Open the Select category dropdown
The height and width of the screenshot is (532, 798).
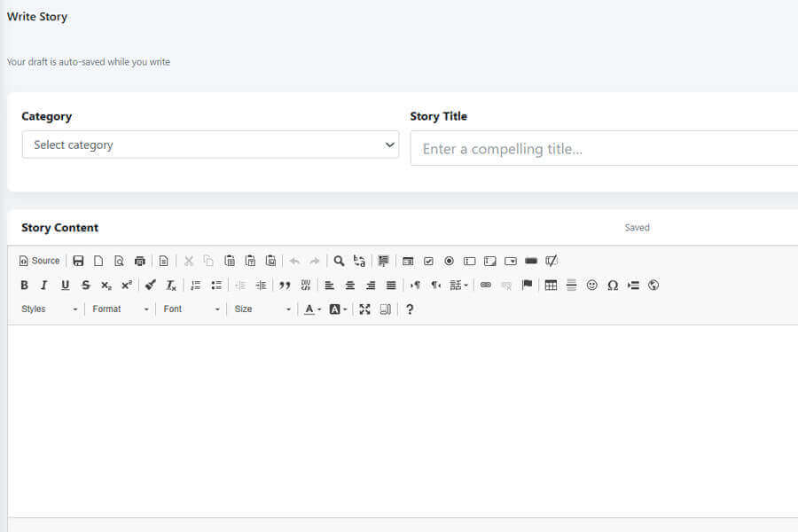click(x=210, y=145)
